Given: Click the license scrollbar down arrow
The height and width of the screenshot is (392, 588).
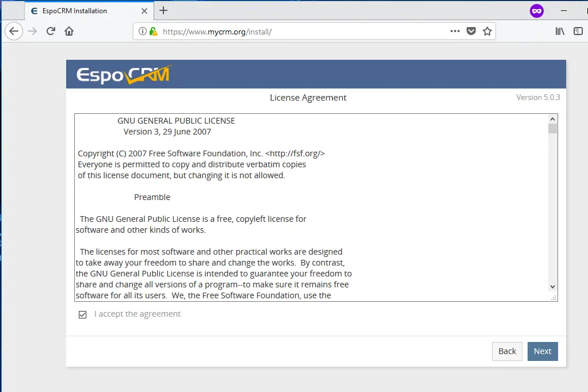Looking at the screenshot, I should pos(552,287).
